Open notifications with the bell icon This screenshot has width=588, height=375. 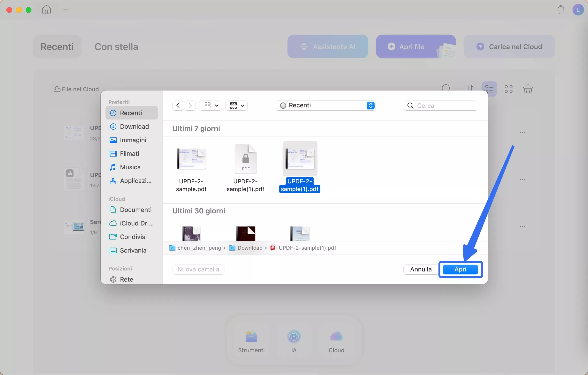tap(560, 10)
